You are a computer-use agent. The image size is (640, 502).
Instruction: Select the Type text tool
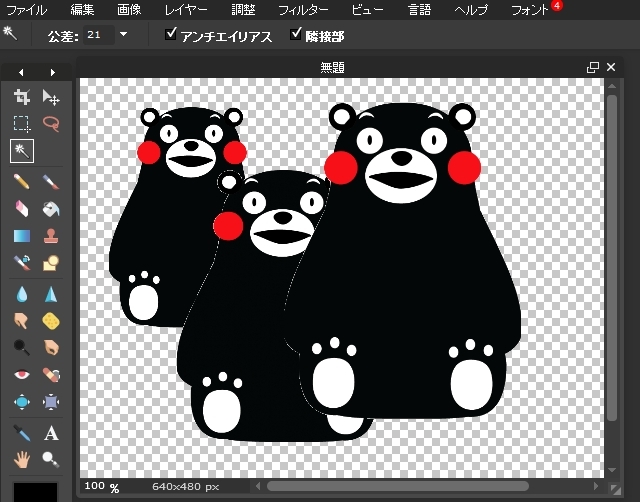click(x=51, y=433)
